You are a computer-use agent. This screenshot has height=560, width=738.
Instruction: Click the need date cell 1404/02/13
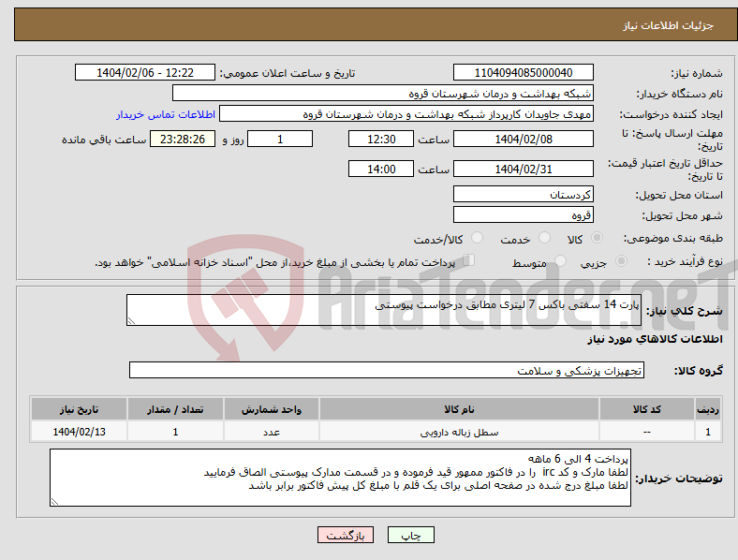[x=79, y=432]
